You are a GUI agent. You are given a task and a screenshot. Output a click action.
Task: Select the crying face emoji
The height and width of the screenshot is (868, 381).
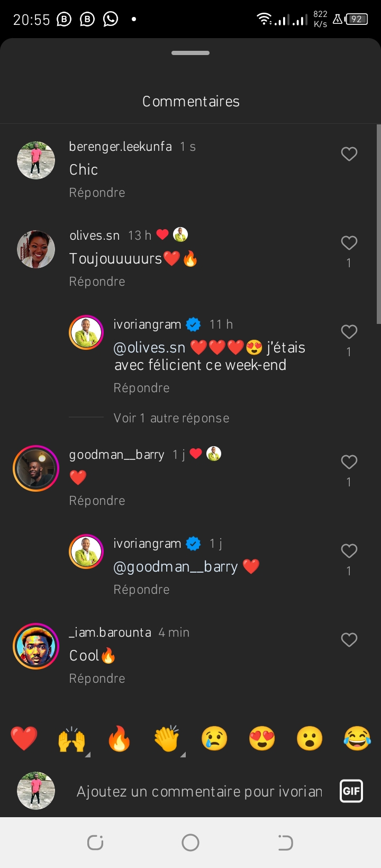pyautogui.click(x=214, y=738)
